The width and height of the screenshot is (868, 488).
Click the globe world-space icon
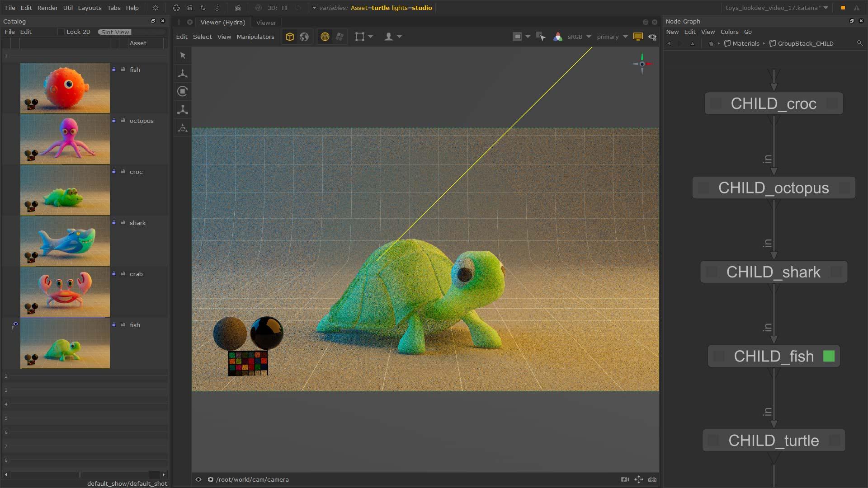click(x=304, y=37)
